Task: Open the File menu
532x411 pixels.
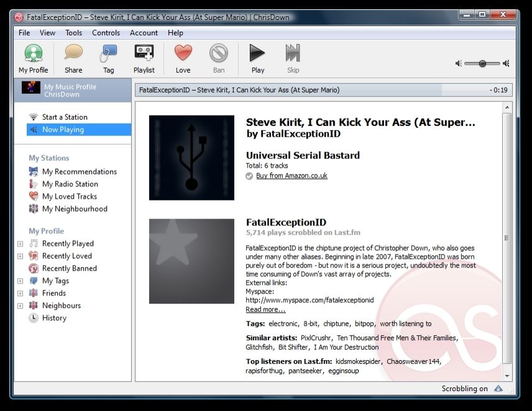Action: coord(24,33)
